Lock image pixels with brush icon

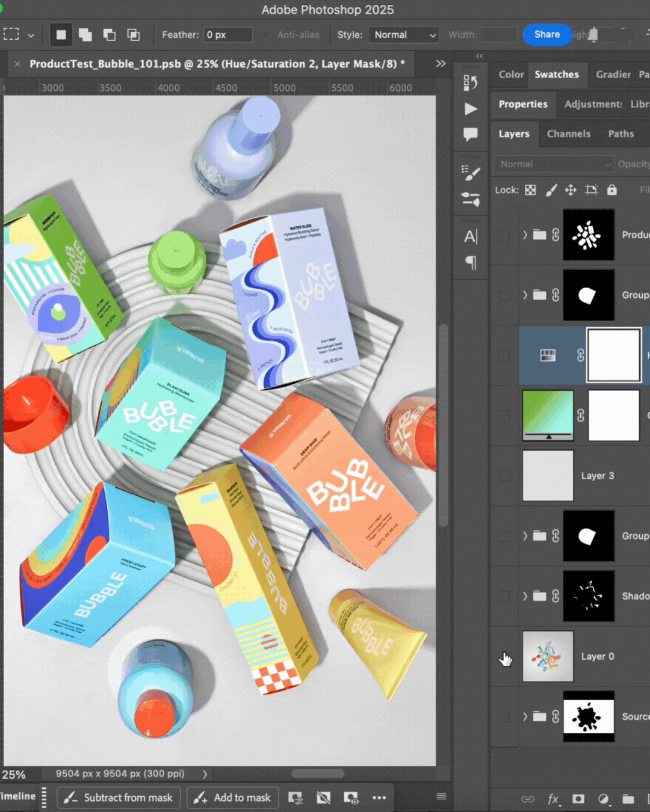point(551,190)
